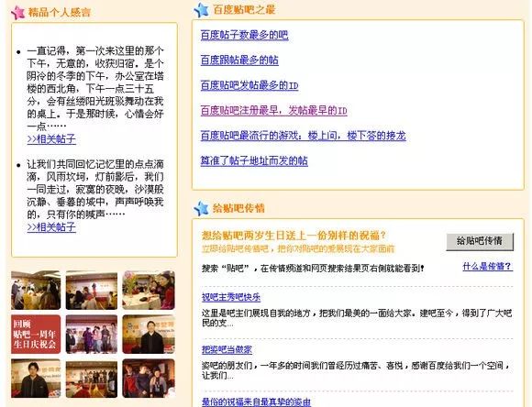
Task: Click the 百度贴吧之最 section heading
Action: 244,10
